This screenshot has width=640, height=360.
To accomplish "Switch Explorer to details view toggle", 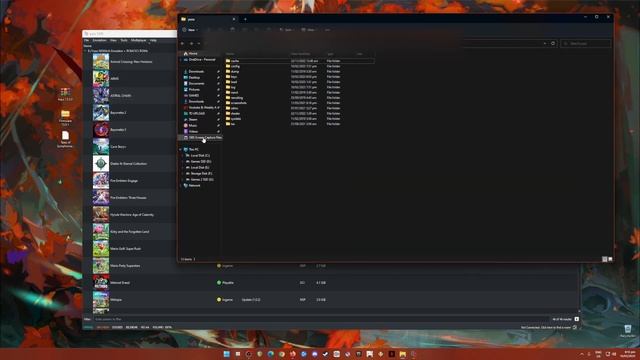I will (605, 259).
